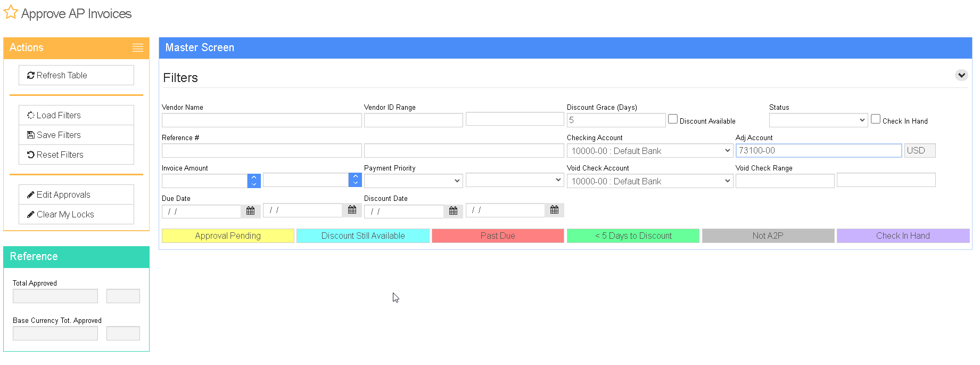Open the Actions panel hamburger menu
The image size is (980, 365).
coord(138,48)
